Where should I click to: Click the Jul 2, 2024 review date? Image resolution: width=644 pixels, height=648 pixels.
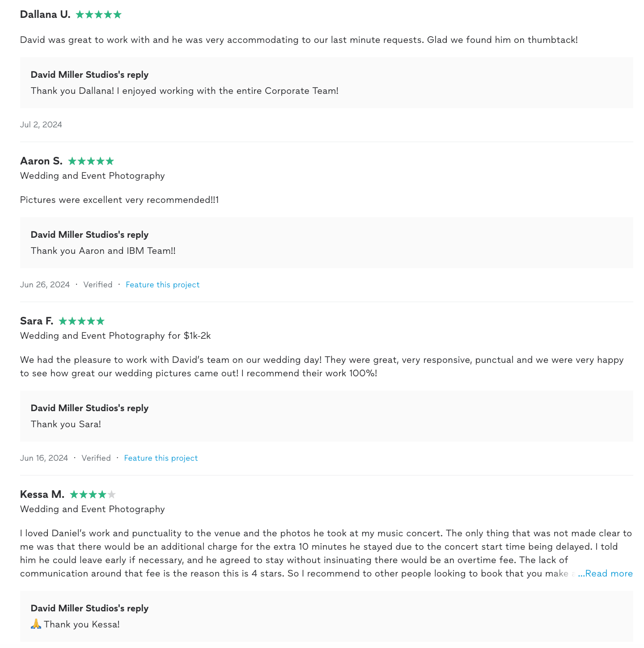point(41,125)
